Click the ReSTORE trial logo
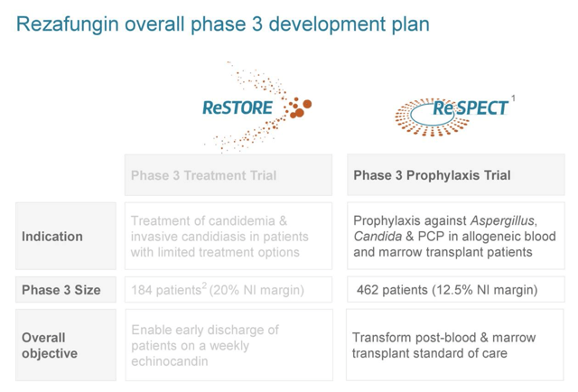This screenshot has height=392, width=578. tap(257, 107)
